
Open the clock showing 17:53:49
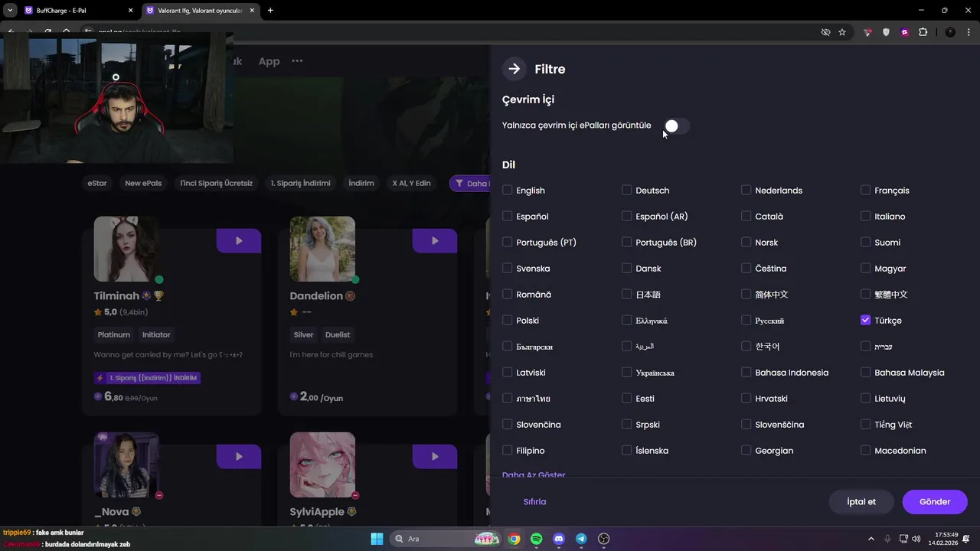pyautogui.click(x=943, y=539)
